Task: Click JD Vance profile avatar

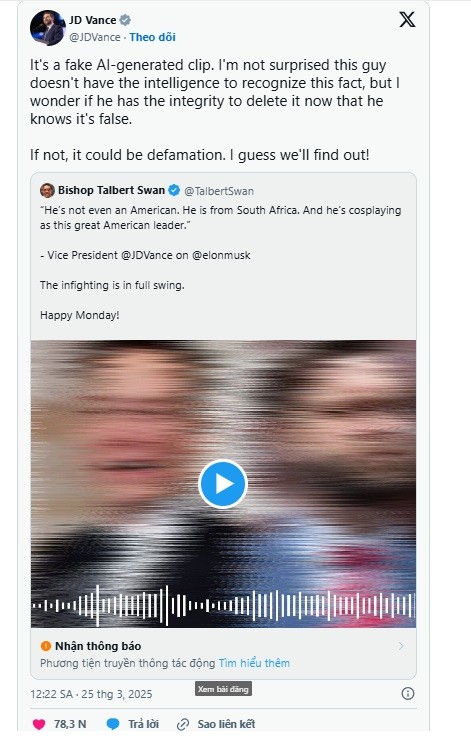Action: (47, 28)
